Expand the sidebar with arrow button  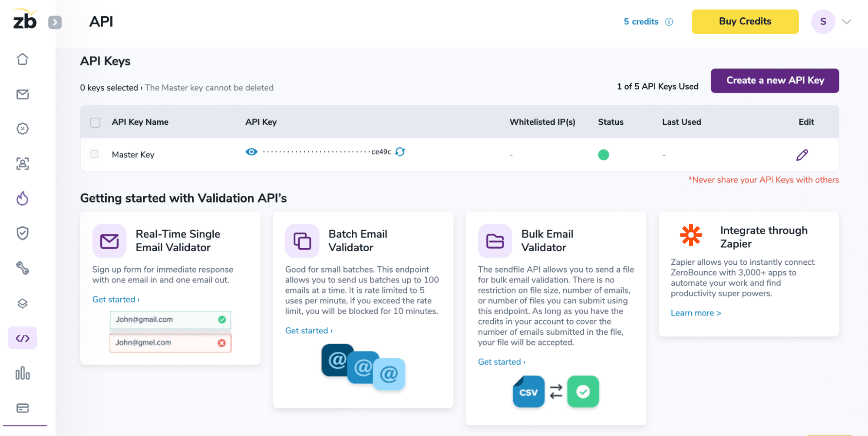(x=55, y=22)
